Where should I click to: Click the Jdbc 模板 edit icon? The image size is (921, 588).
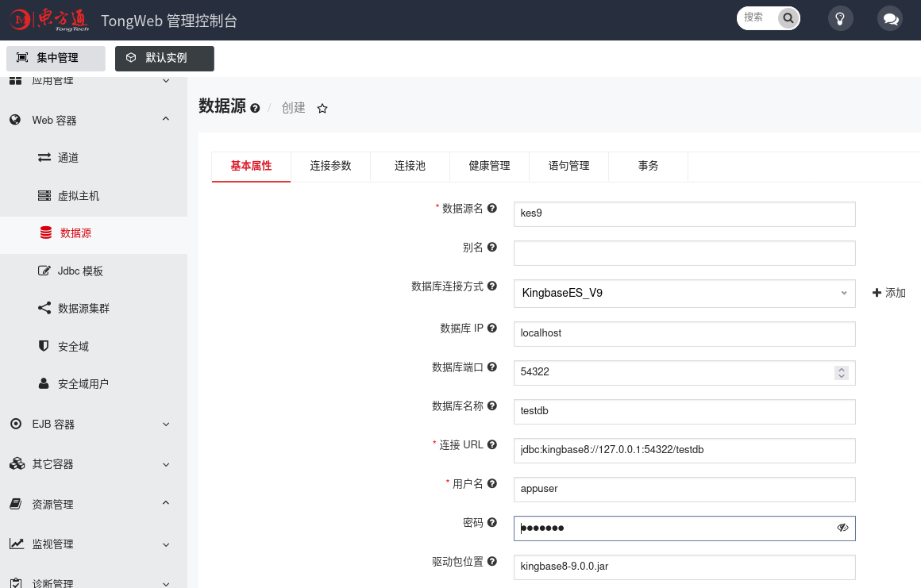[44, 271]
